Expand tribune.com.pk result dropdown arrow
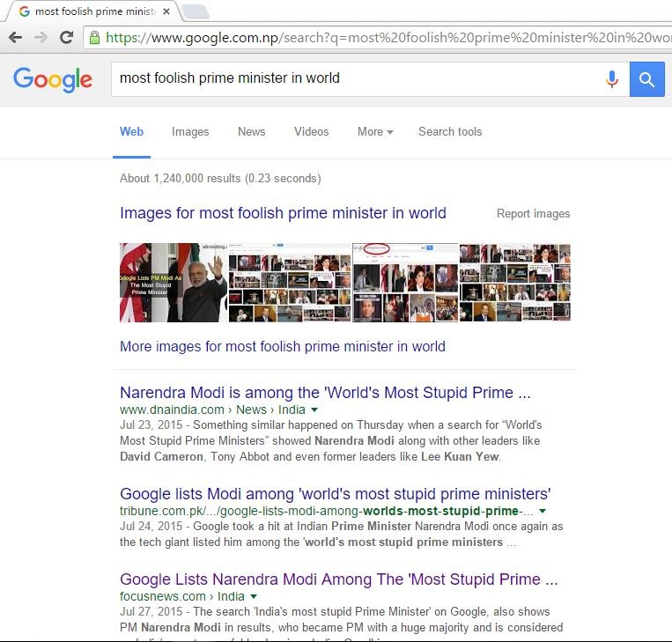 (x=543, y=511)
